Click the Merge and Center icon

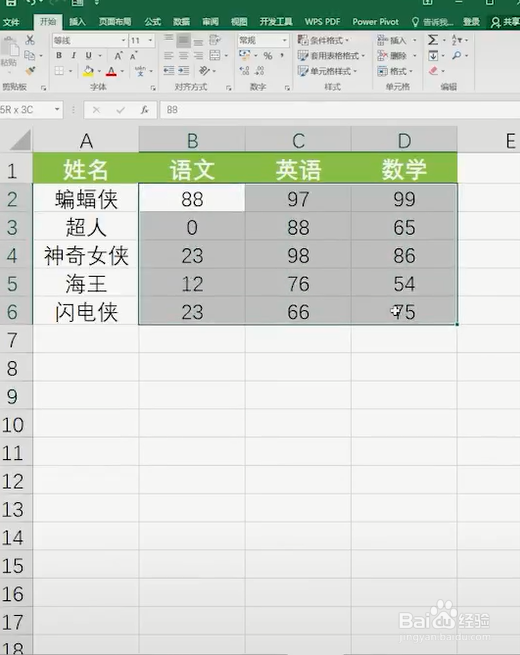[215, 56]
